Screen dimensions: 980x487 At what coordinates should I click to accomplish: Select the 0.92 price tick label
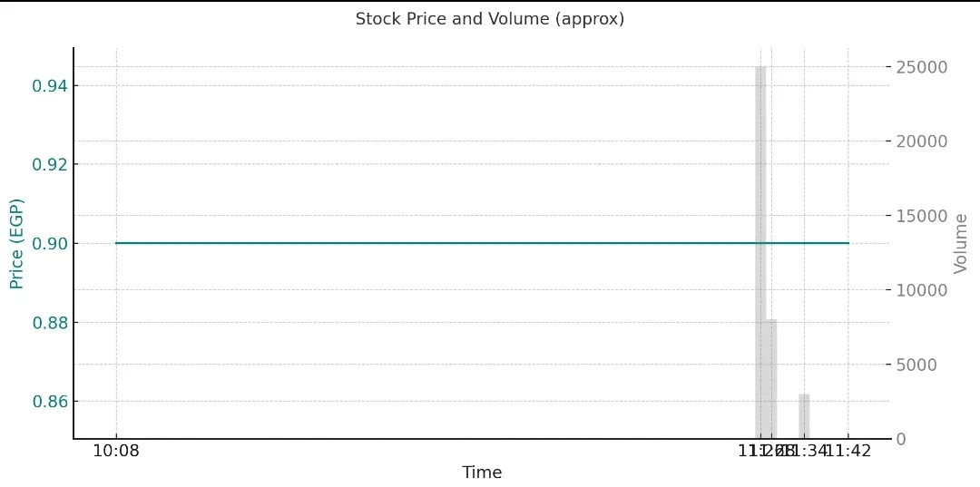pyautogui.click(x=49, y=165)
